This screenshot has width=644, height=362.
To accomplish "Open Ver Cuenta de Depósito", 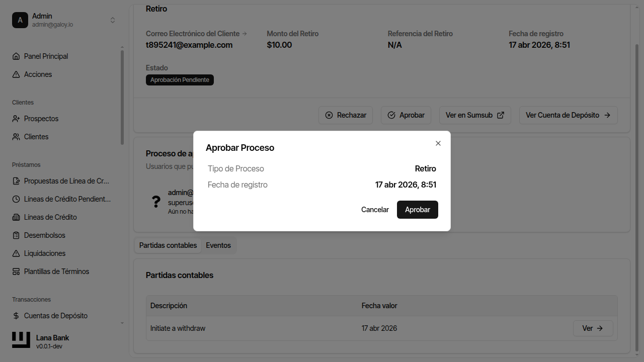I will (568, 115).
